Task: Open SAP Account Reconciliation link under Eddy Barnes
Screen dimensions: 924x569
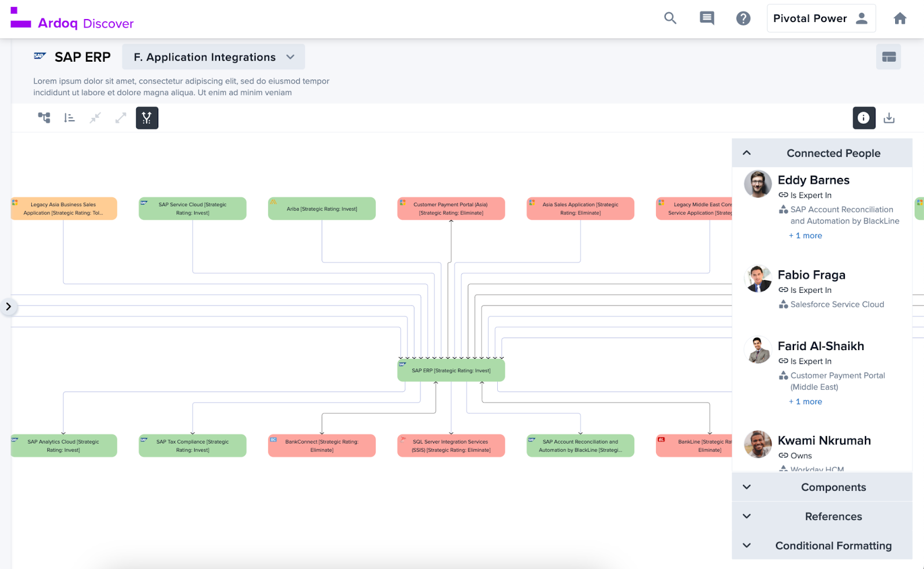Action: [845, 215]
